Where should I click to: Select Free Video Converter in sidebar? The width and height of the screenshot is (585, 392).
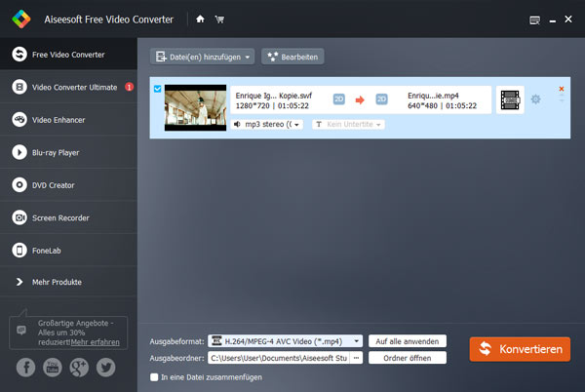68,54
